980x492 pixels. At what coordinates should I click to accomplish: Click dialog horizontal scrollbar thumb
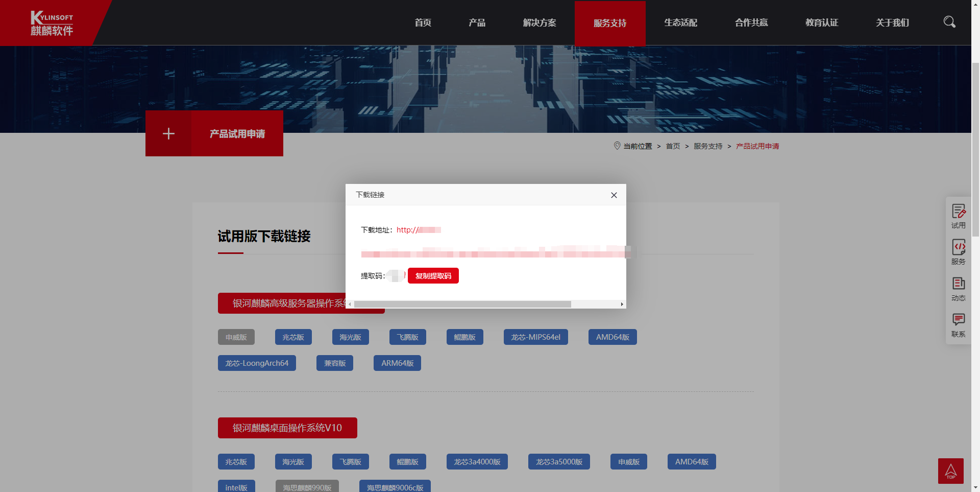pos(462,304)
